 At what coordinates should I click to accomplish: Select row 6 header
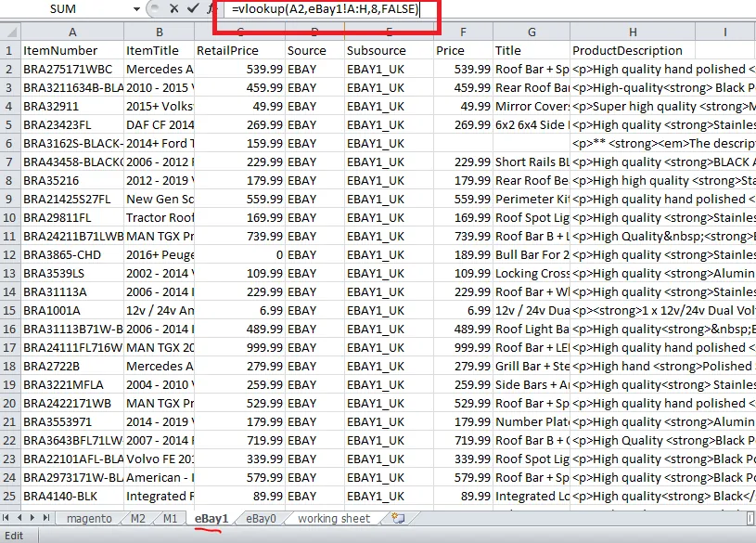[x=10, y=143]
